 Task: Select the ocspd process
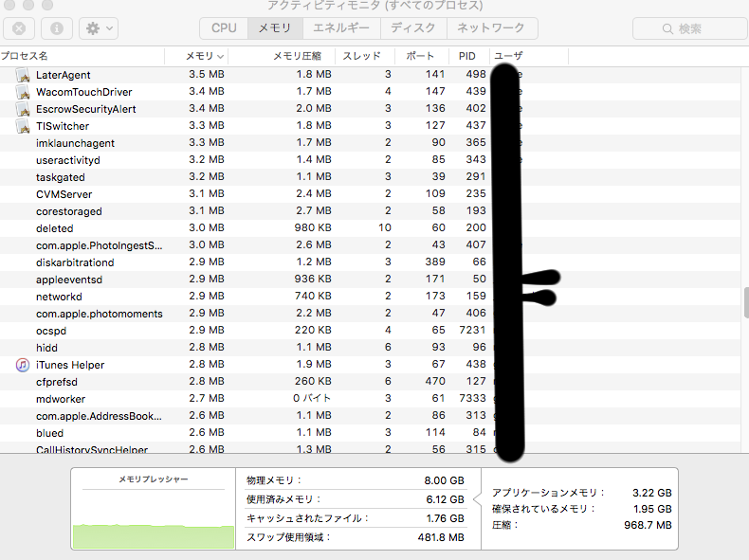(51, 331)
